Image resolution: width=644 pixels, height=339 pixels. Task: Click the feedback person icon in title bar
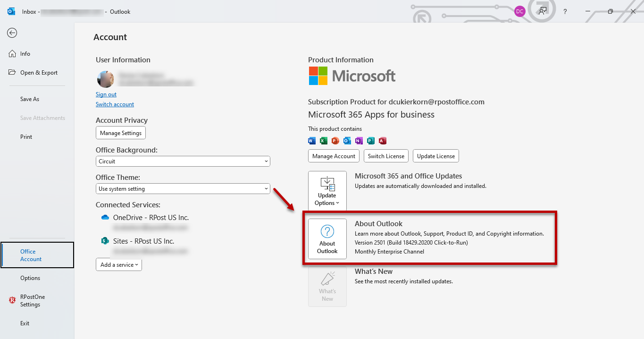(x=543, y=11)
